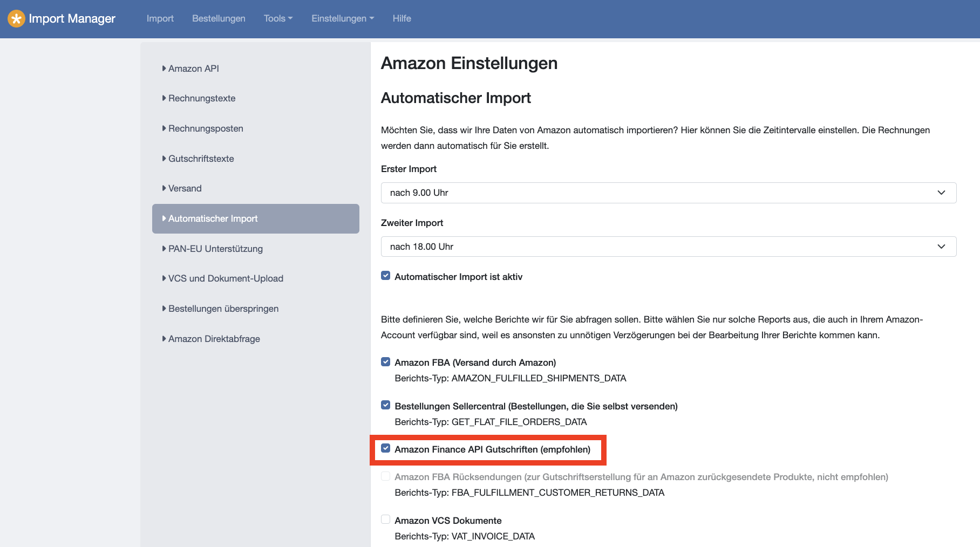Click the FBA_FULFILLMENT_CUSTOMER_RETURNS_DATA report type text

point(558,493)
